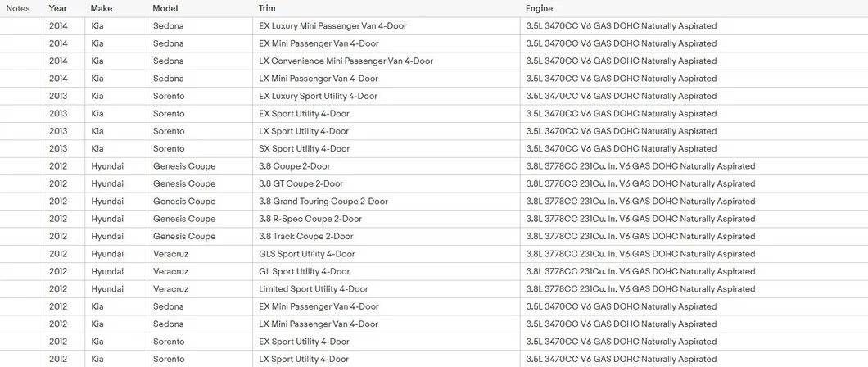Click Engine cell of the SX Sorento row
The image size is (868, 367).
tap(621, 149)
